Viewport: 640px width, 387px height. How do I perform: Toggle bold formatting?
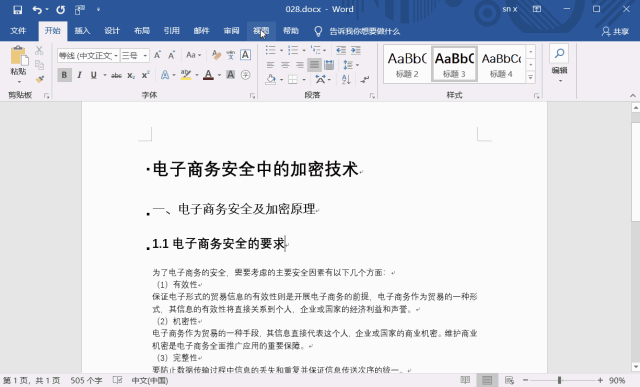coord(64,75)
